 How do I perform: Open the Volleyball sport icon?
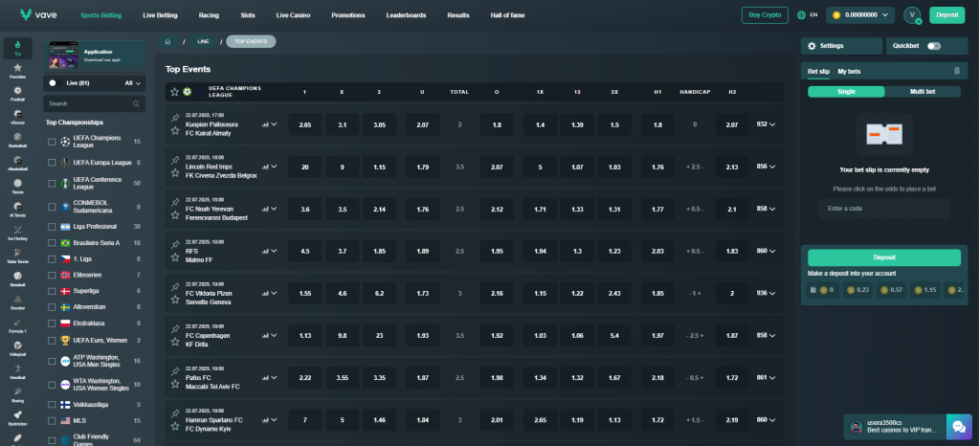click(17, 345)
